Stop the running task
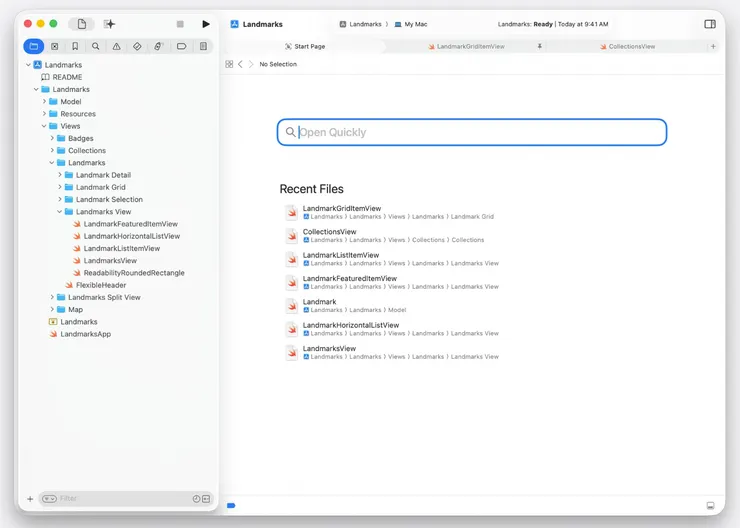Image resolution: width=740 pixels, height=528 pixels. click(x=180, y=24)
